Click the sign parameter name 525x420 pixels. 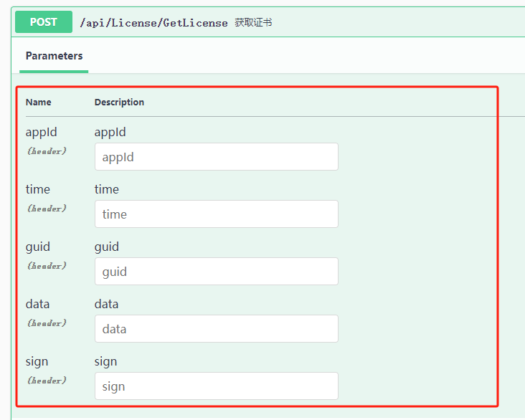tap(37, 362)
